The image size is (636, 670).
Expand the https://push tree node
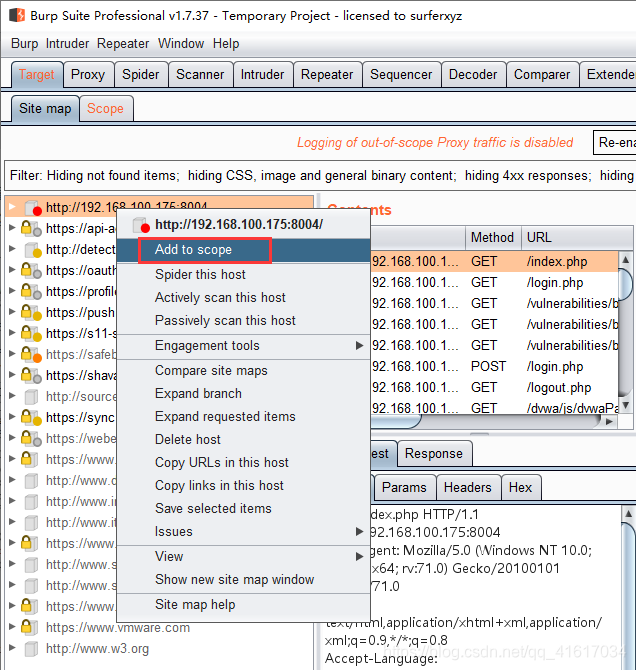12,312
